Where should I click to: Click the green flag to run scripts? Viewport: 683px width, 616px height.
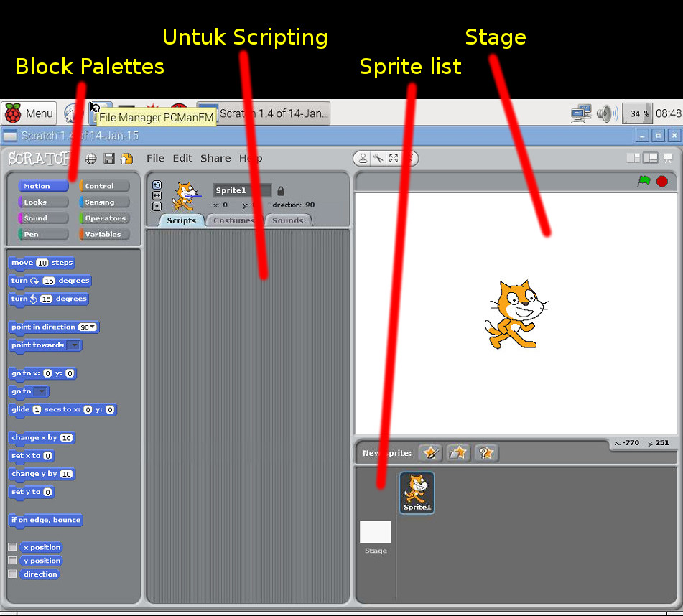pos(644,182)
